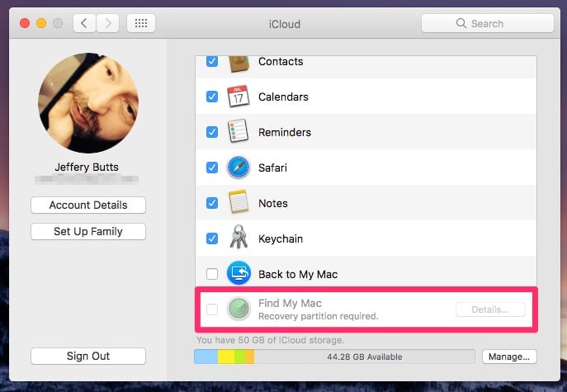Image resolution: width=567 pixels, height=392 pixels.
Task: Uncheck the Keychain checkbox
Action: 212,239
